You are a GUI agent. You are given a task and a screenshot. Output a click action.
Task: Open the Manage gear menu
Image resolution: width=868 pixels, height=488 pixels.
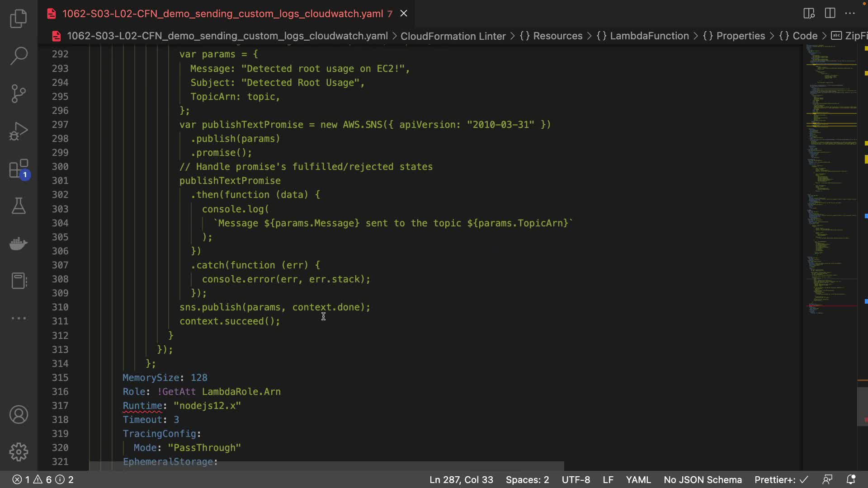pyautogui.click(x=19, y=452)
